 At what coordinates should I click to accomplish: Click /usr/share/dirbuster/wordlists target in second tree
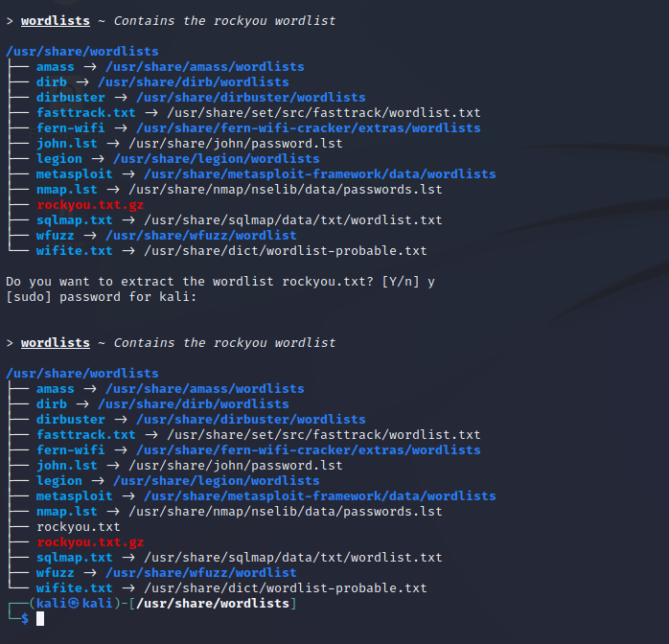(251, 420)
